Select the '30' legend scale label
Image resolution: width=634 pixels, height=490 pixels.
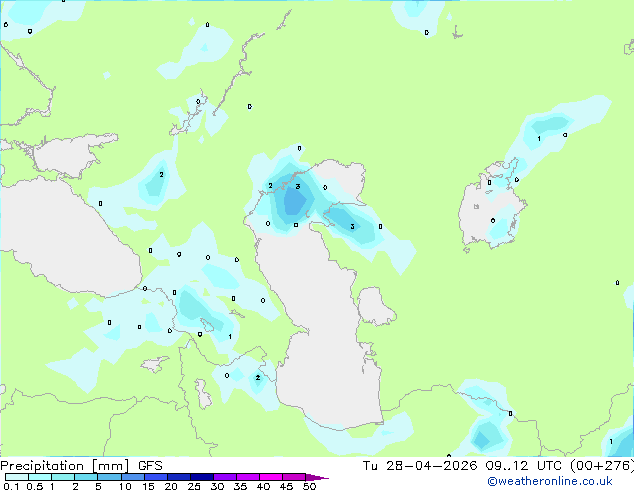217,486
